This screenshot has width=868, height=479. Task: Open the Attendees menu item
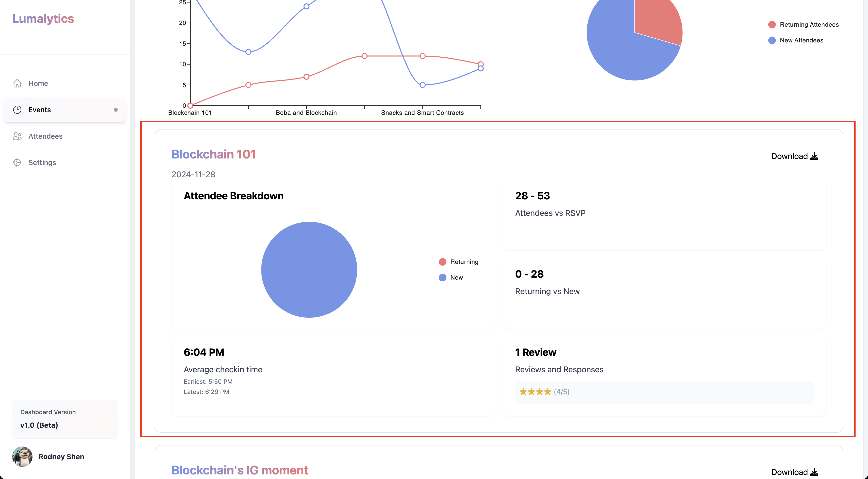[x=45, y=136]
